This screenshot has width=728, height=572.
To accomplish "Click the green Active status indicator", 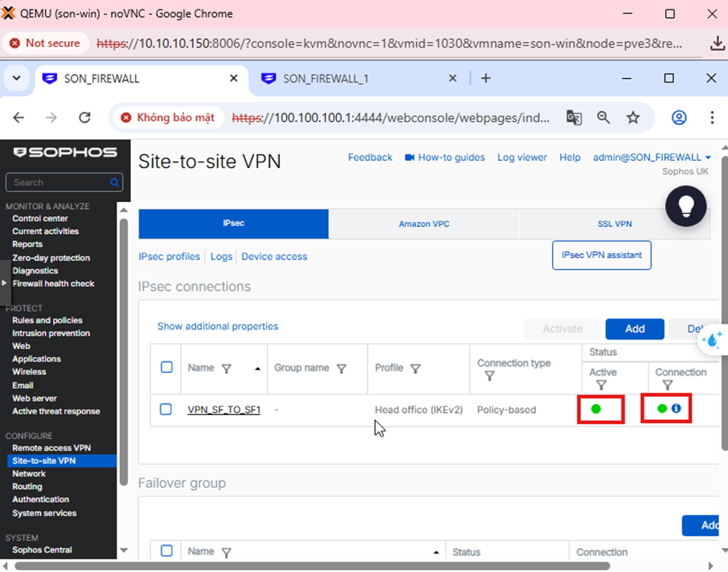I will tap(596, 409).
